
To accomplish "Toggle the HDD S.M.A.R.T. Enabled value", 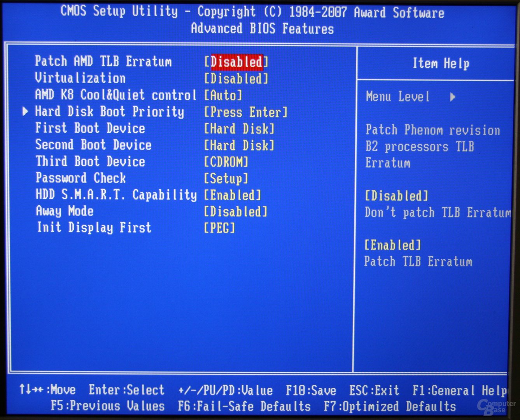I will pyautogui.click(x=233, y=195).
